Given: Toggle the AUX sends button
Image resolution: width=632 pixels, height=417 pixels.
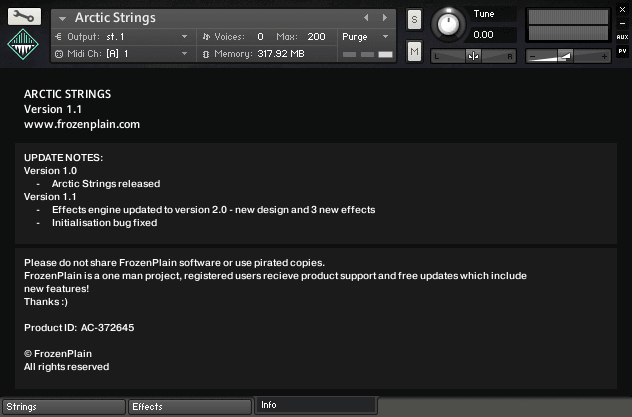Looking at the screenshot, I should pos(622,37).
